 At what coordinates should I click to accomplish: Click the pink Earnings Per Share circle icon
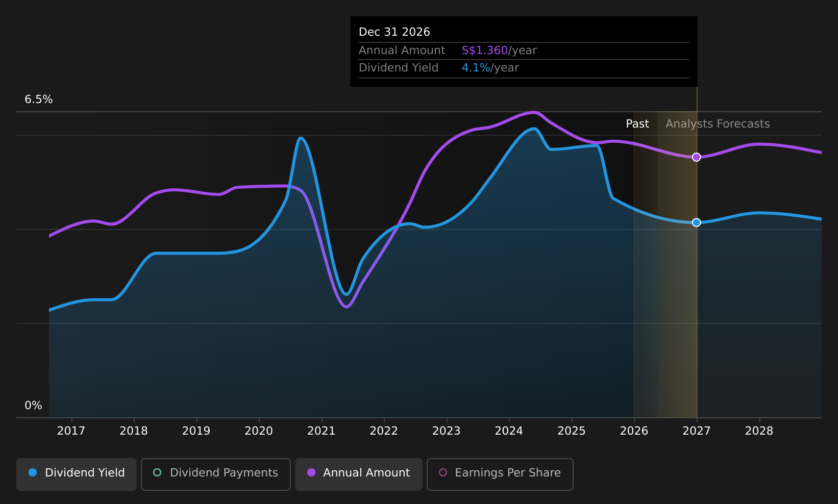443,472
